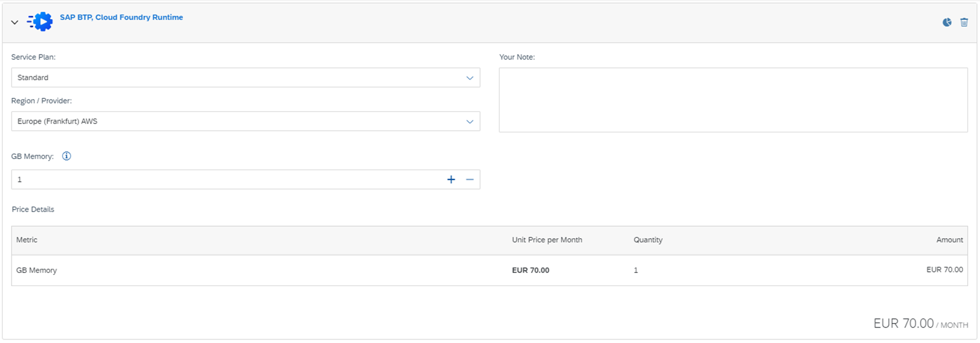980x343 pixels.
Task: Increase GB Memory with the plus icon
Action: [451, 180]
